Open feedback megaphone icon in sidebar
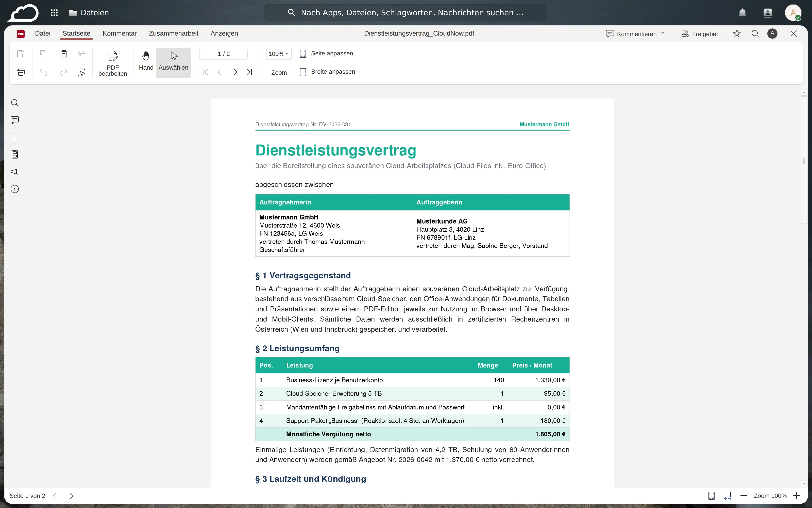The width and height of the screenshot is (812, 508). (x=15, y=172)
